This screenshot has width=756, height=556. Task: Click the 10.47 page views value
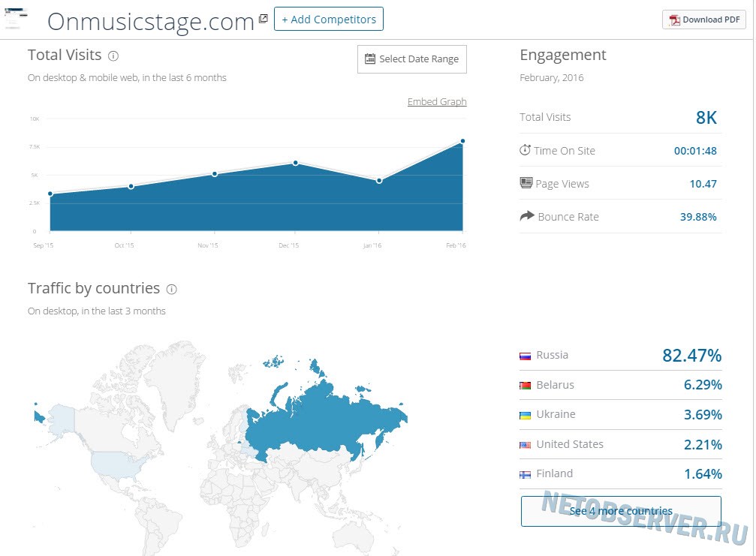point(703,184)
